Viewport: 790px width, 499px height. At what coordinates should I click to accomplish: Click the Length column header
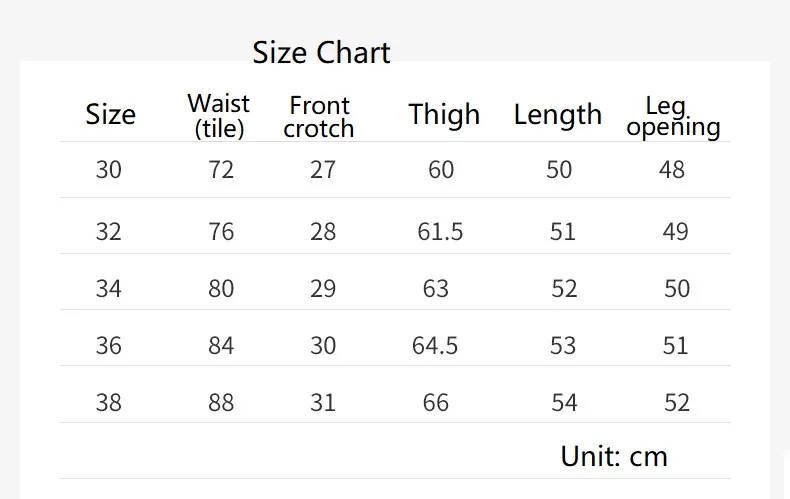tap(558, 114)
